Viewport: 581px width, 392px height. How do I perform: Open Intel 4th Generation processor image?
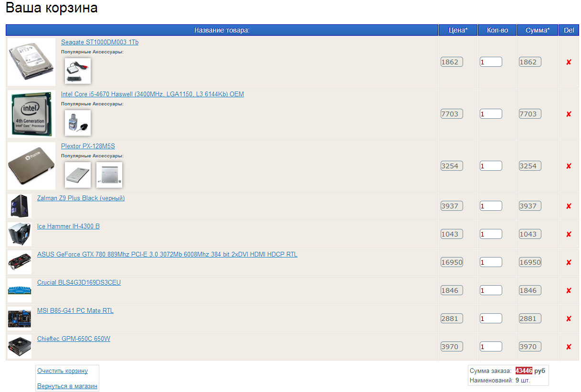pos(32,114)
